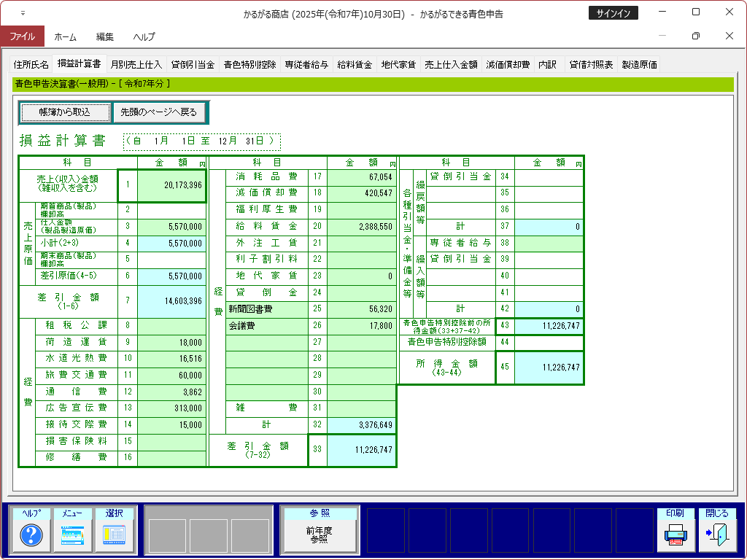Screen dimensions: 747x560
Task: Click the 印刷 printer icon
Action: pos(676,536)
